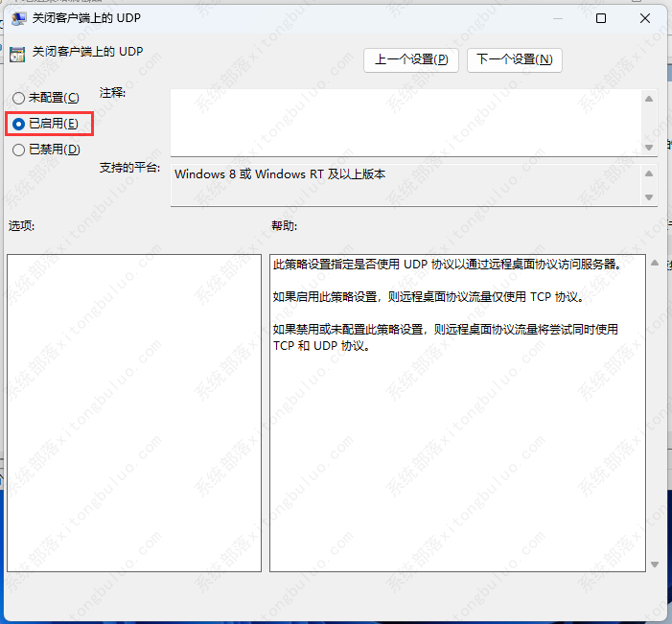The width and height of the screenshot is (672, 624).
Task: Click the down arrow of the 帮助 scrollbar
Action: (x=655, y=565)
